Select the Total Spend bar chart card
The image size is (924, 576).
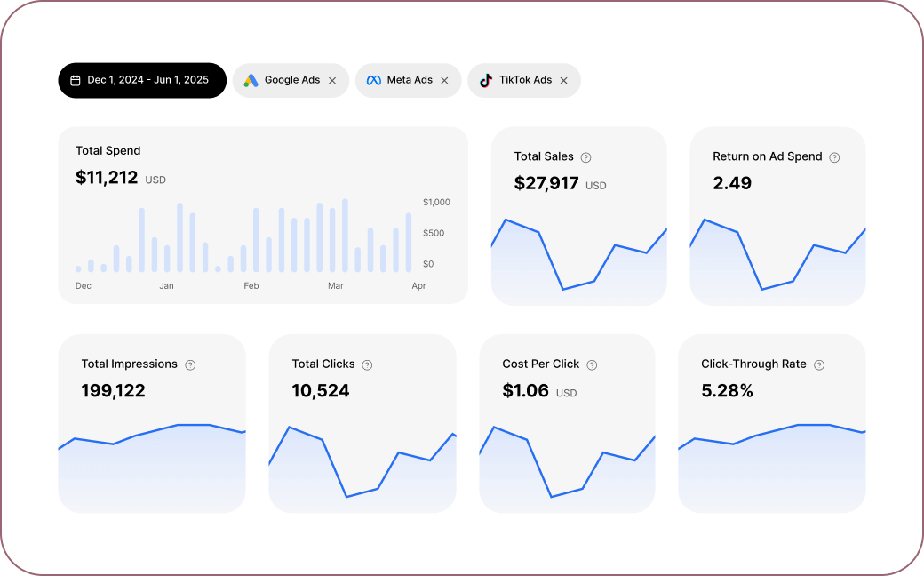(262, 215)
